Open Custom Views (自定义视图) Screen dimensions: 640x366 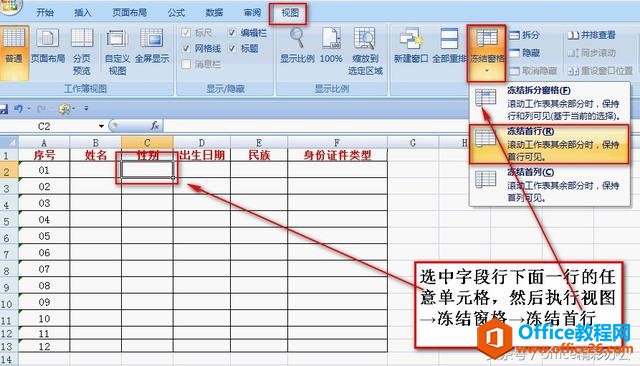tap(117, 51)
